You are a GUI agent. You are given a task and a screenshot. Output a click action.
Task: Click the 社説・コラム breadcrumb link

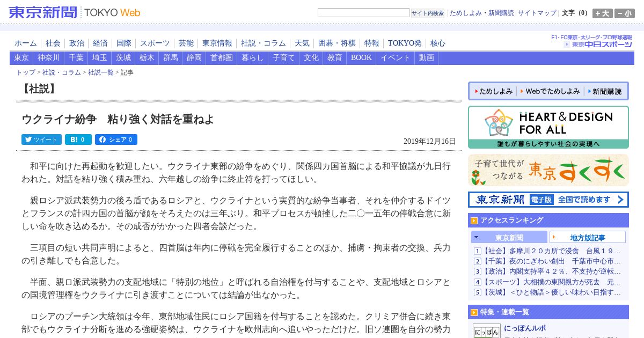(62, 72)
